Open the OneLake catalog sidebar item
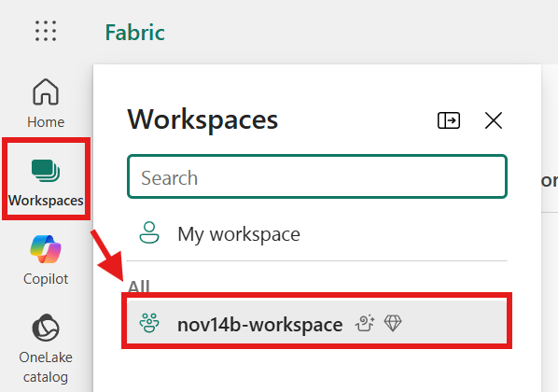 pyautogui.click(x=46, y=348)
